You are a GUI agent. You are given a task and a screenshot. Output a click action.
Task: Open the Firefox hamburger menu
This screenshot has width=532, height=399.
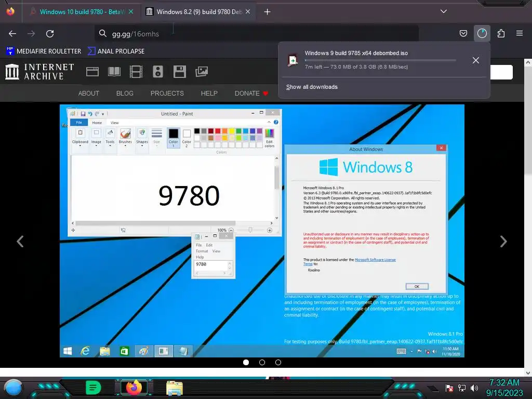click(x=520, y=33)
